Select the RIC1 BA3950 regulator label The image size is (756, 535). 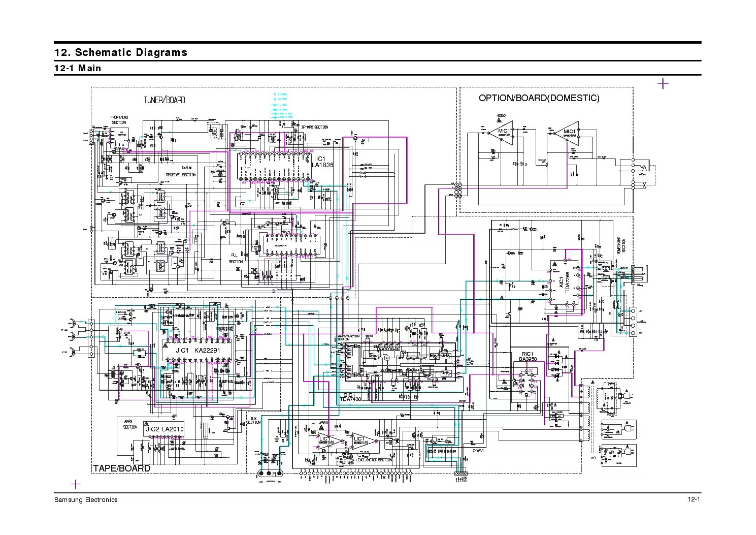click(528, 357)
